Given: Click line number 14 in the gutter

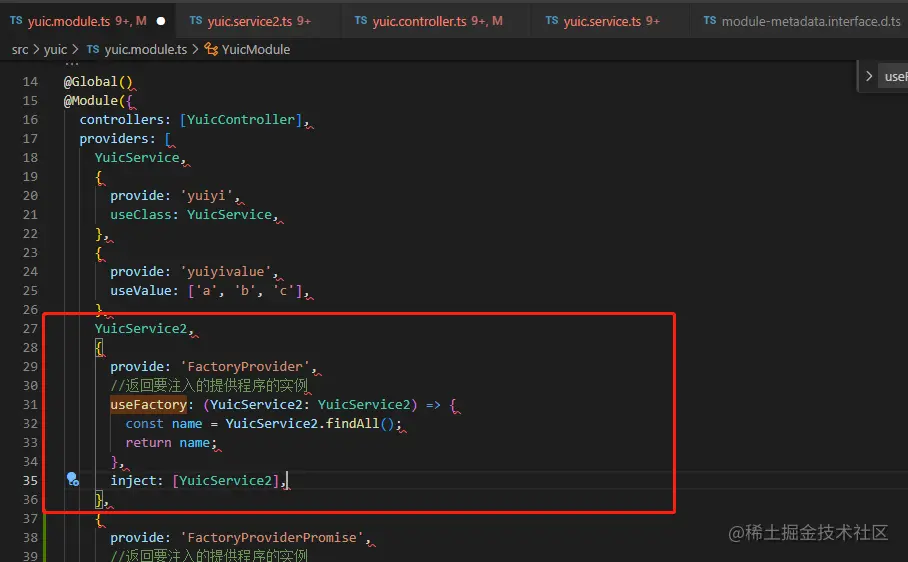Looking at the screenshot, I should point(30,82).
